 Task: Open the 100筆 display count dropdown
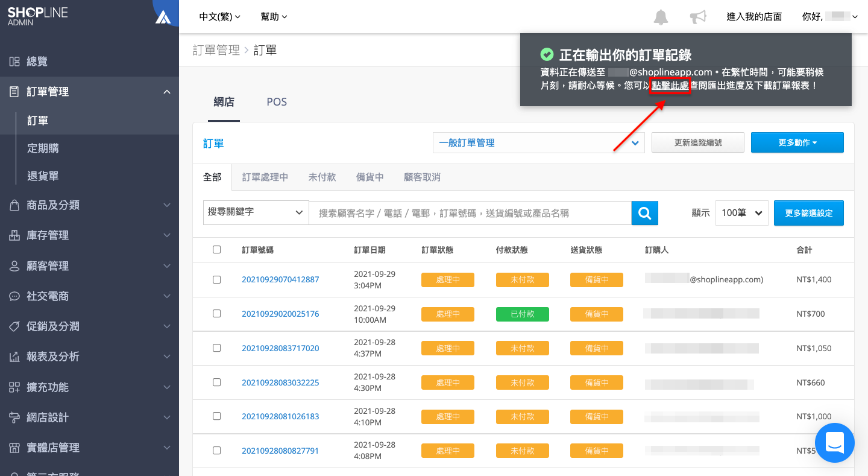pos(741,213)
